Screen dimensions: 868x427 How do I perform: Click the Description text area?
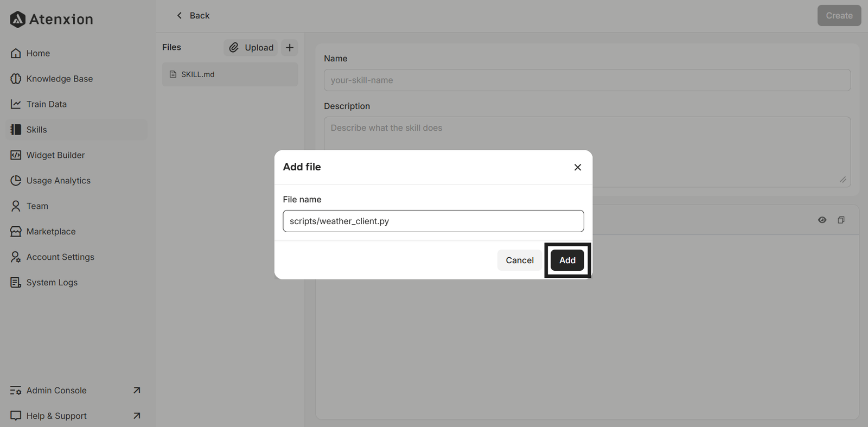click(x=587, y=152)
